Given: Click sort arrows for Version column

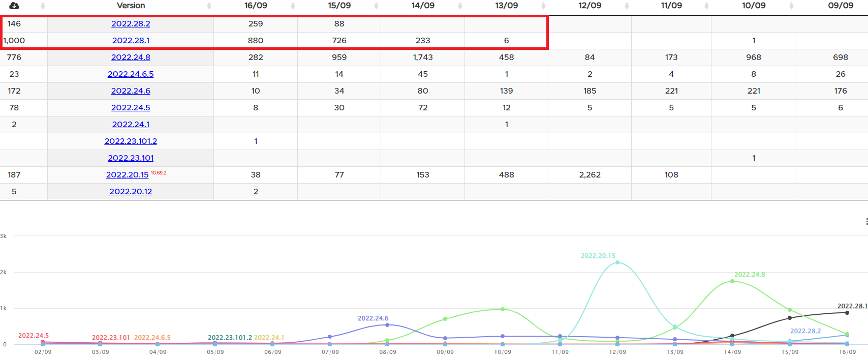Looking at the screenshot, I should point(209,6).
